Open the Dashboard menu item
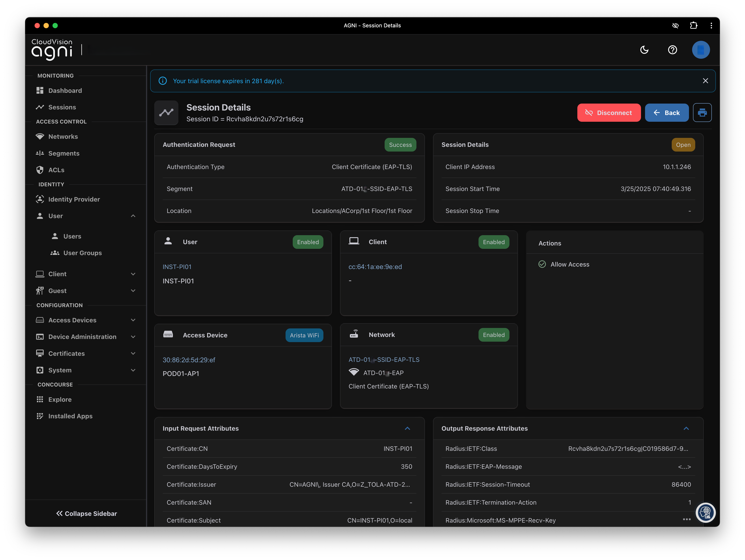This screenshot has width=745, height=560. click(65, 91)
